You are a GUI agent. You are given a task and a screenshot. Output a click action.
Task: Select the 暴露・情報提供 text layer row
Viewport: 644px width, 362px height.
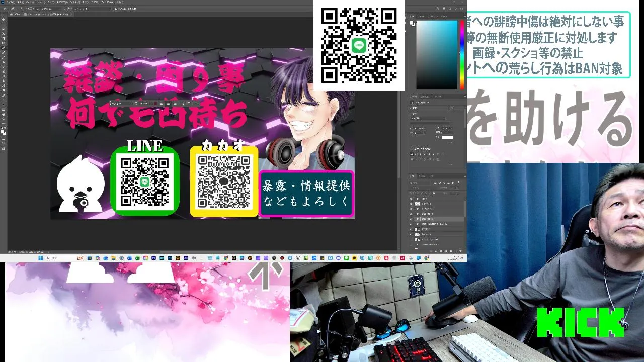coord(437,224)
